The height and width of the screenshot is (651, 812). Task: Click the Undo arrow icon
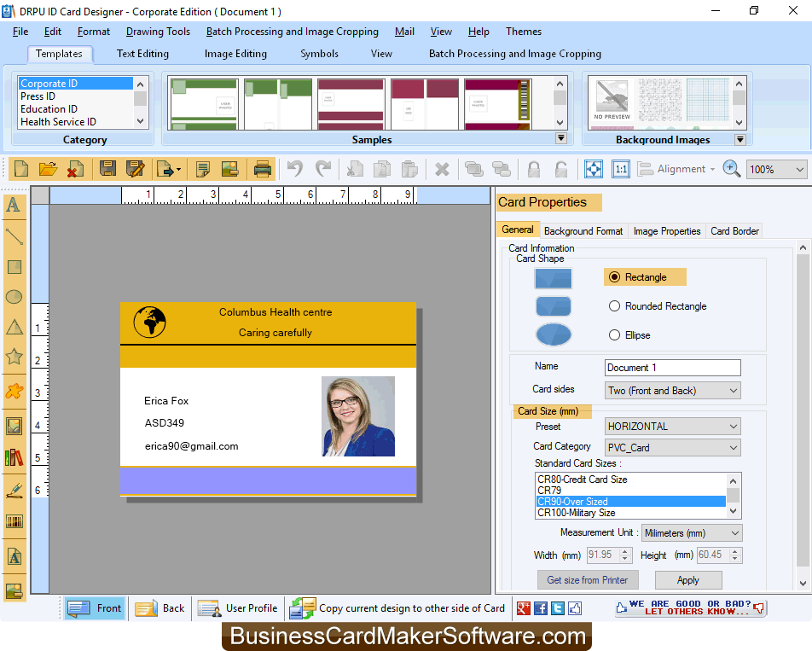[295, 169]
